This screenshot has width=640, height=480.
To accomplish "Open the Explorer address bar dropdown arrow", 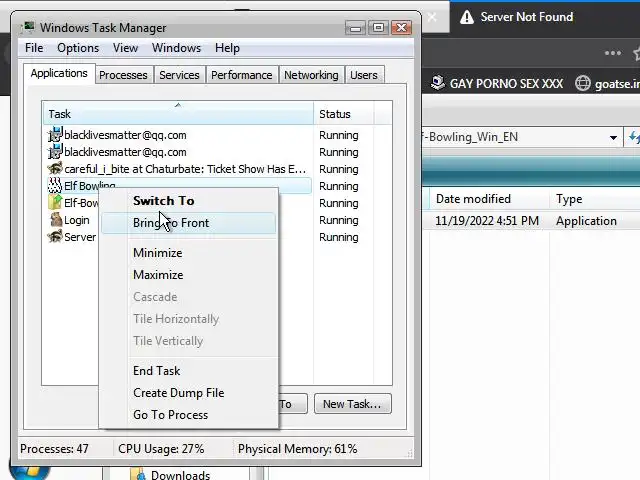I will (x=613, y=138).
